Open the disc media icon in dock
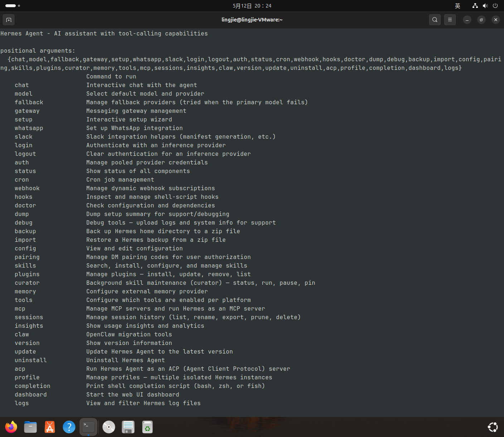 click(109, 427)
